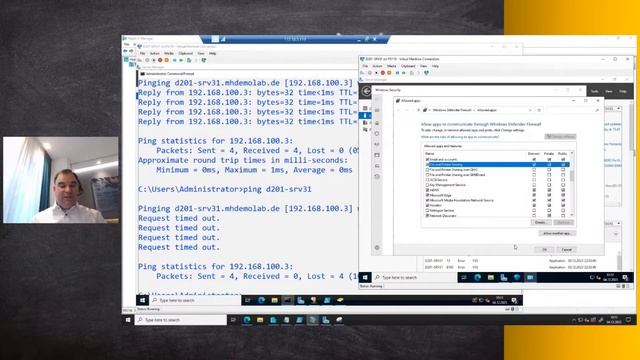Screen dimensions: 640x360
Task: Click scroll-down arrow of allowed apps list
Action: (572, 215)
